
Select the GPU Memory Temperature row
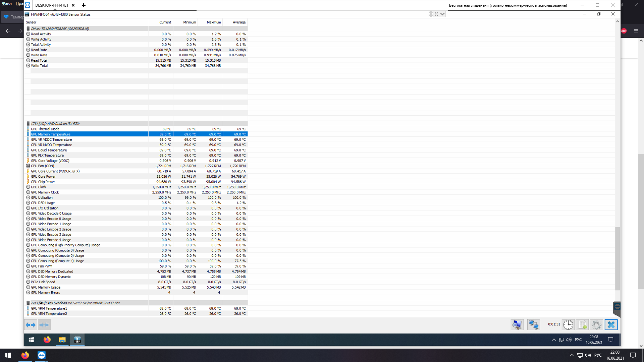(137, 134)
